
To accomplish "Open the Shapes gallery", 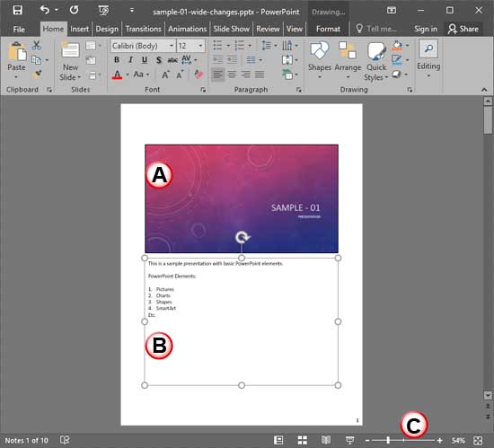I will coord(320,60).
